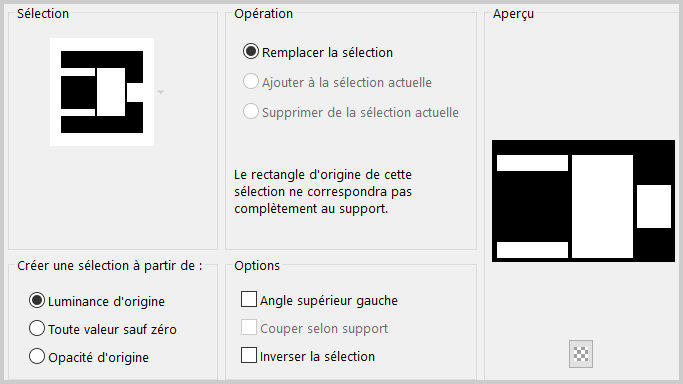683x384 pixels.
Task: Click the Créer une sélection à partir de label
Action: [110, 266]
